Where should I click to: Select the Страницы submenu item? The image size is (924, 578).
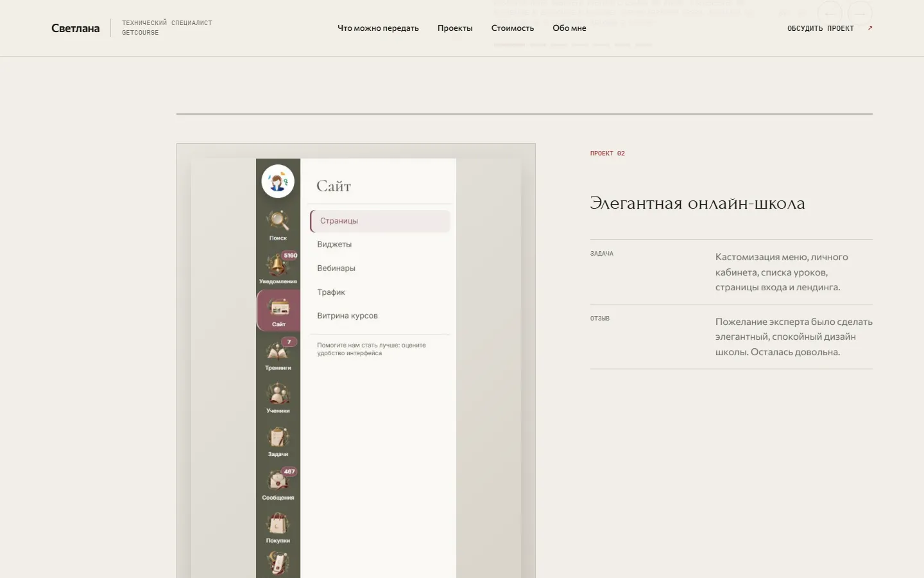pyautogui.click(x=380, y=221)
